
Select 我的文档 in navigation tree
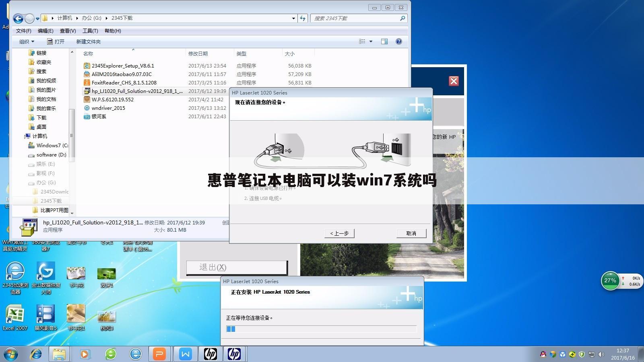point(46,99)
